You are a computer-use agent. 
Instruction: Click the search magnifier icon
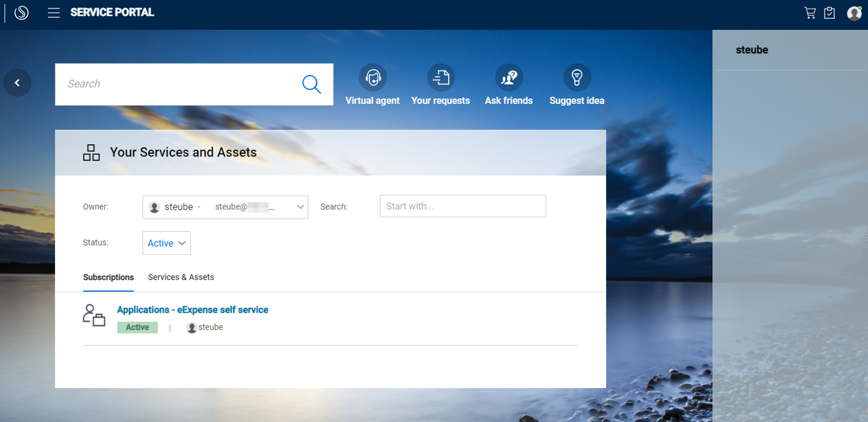[311, 84]
